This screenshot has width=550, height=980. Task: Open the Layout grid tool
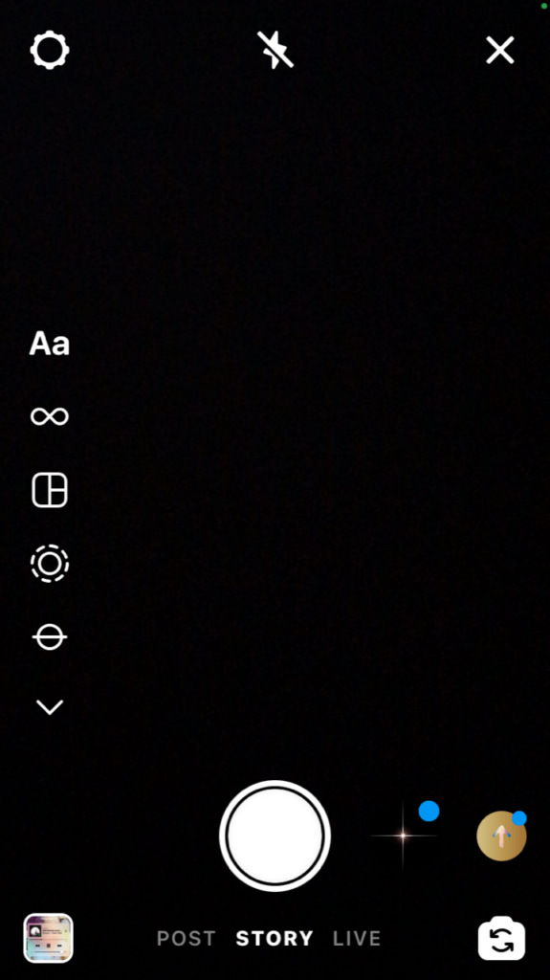click(x=50, y=490)
